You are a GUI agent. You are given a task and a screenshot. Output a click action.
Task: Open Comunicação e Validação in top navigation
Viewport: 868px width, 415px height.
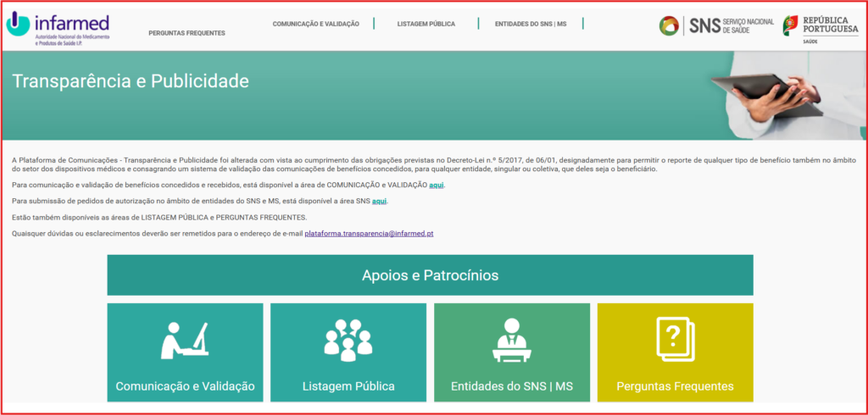[x=316, y=24]
